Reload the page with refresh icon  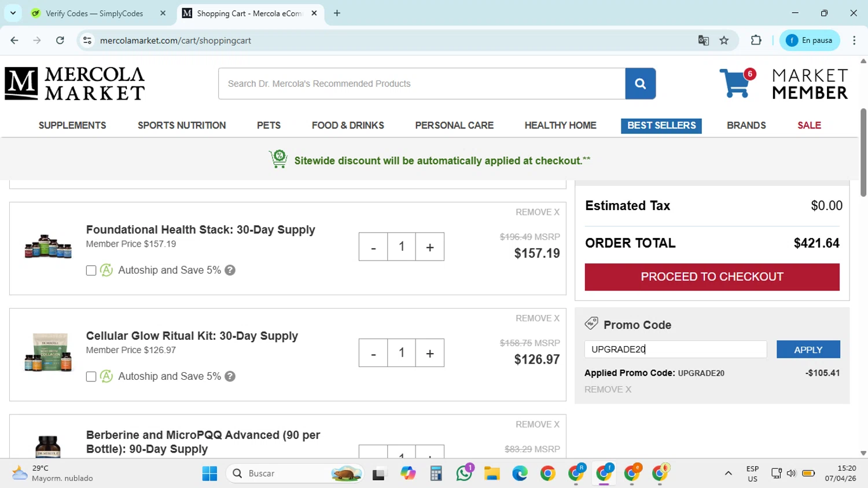pos(60,41)
